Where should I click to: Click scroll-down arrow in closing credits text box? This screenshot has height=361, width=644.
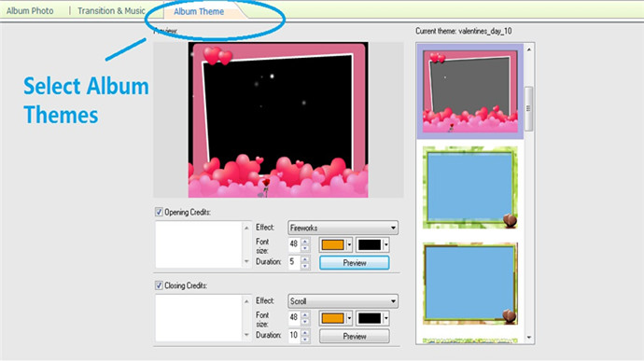coord(246,335)
